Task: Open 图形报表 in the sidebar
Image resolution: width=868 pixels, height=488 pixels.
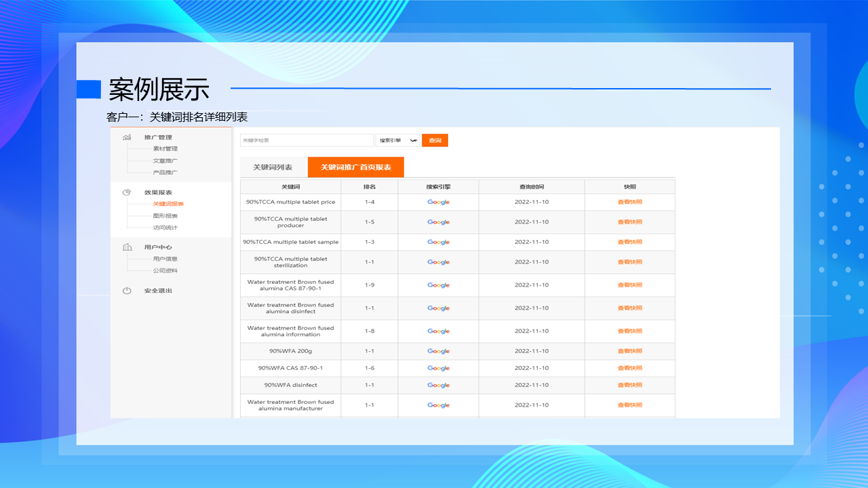Action: [165, 216]
